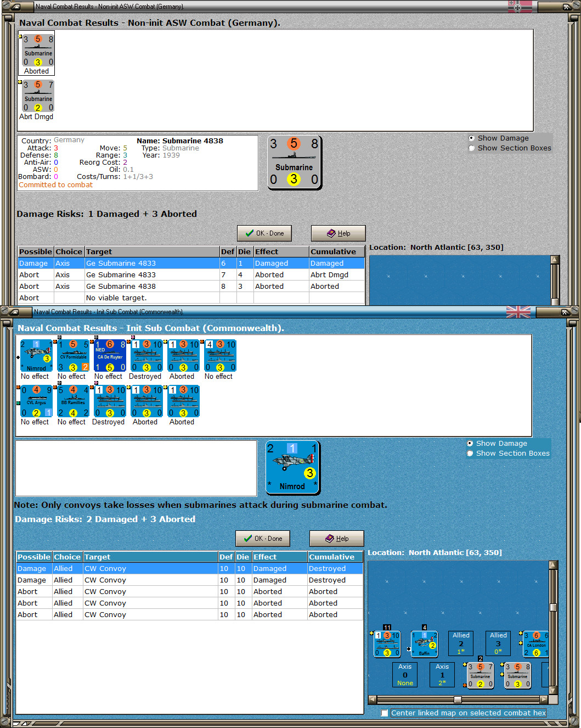The height and width of the screenshot is (728, 581).
Task: Click the Axis 0 None section box
Action: click(x=405, y=675)
